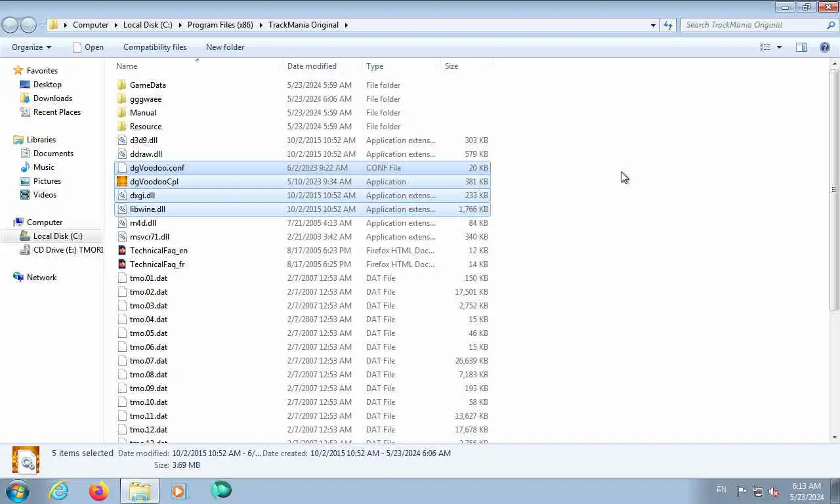Sort by the Size column header
The image size is (840, 504).
point(467,66)
